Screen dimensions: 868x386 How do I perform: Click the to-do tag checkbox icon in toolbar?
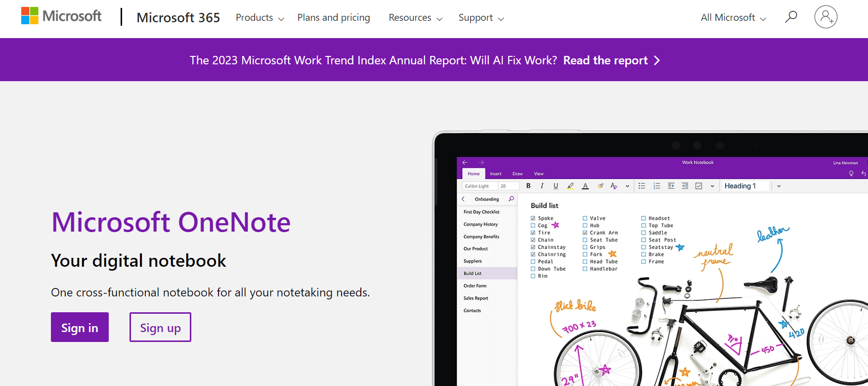pyautogui.click(x=699, y=186)
